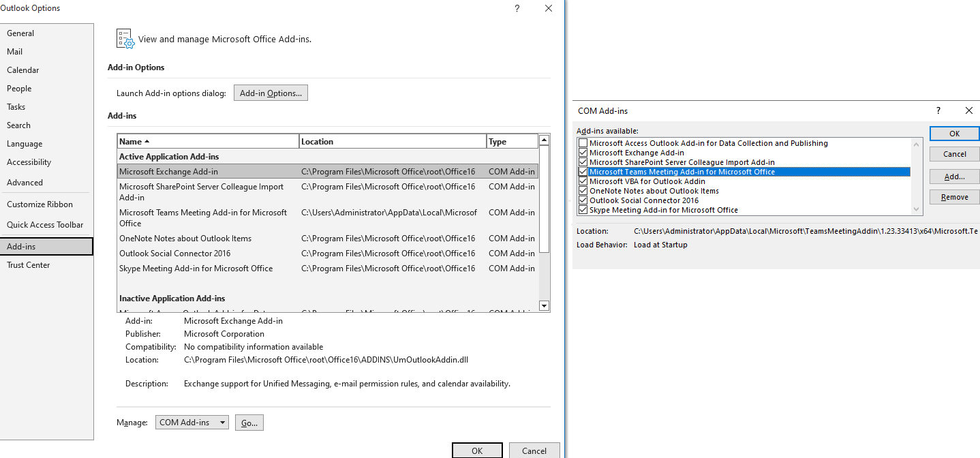Select Teams Meeting Add-in table row
The image size is (980, 458).
coord(327,218)
